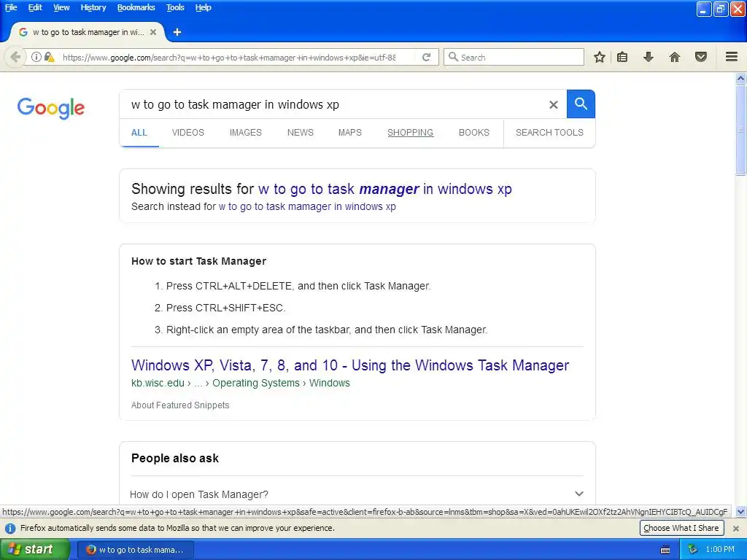Open the site information icon in address bar
Image resolution: width=747 pixels, height=560 pixels.
tap(36, 57)
